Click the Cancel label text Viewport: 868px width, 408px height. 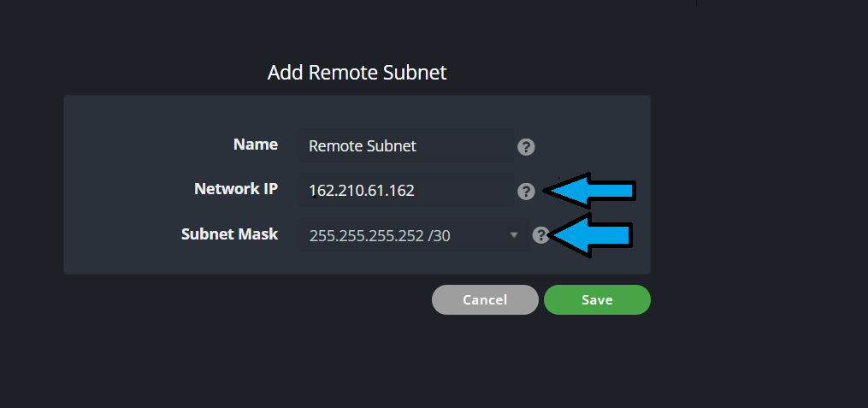pos(485,300)
